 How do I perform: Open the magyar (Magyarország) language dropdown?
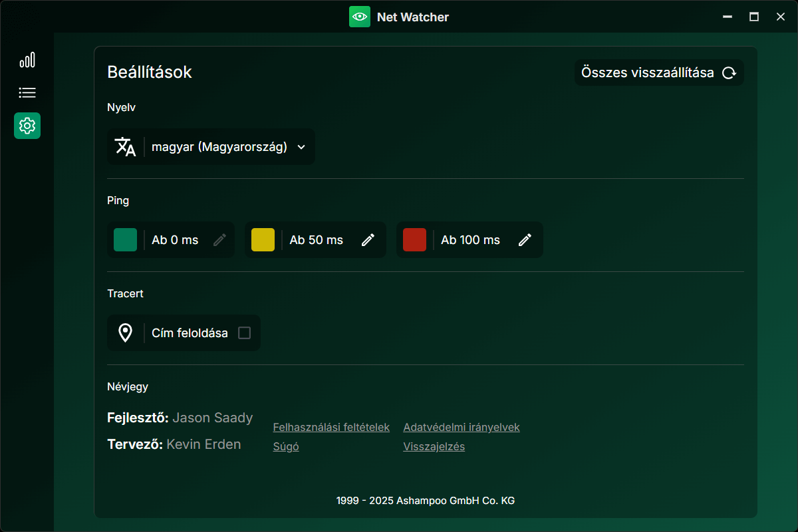(211, 146)
